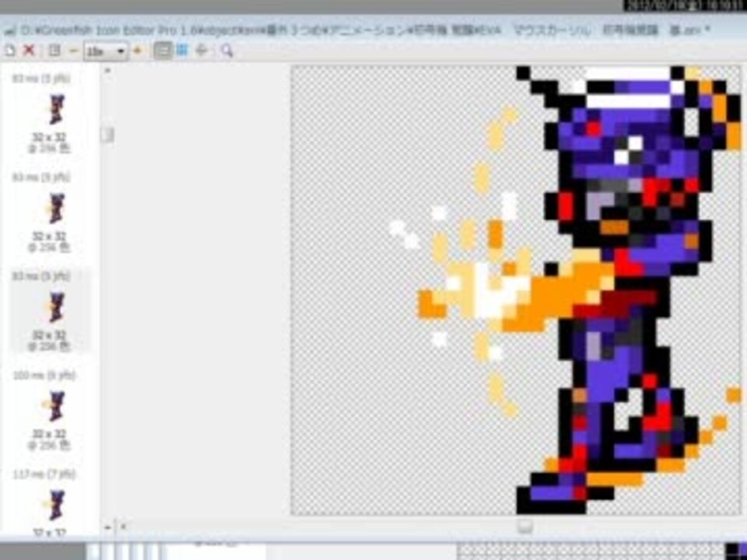Open the zoom level dropdown
Viewport: 747px width, 560px height.
[105, 51]
